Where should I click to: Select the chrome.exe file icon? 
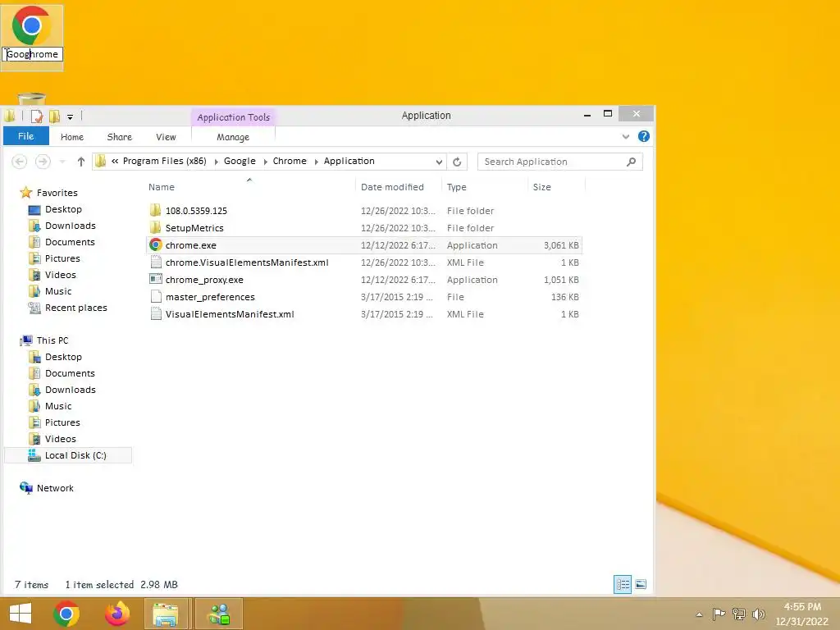click(155, 244)
